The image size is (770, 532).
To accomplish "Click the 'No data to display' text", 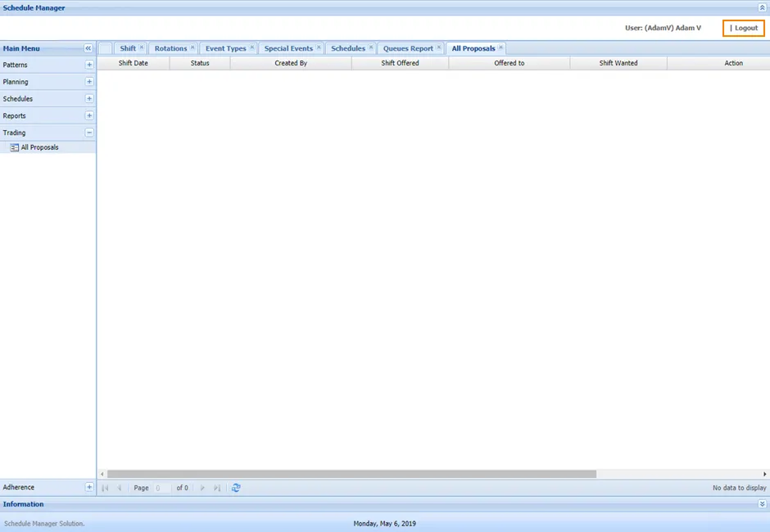I will click(x=739, y=488).
